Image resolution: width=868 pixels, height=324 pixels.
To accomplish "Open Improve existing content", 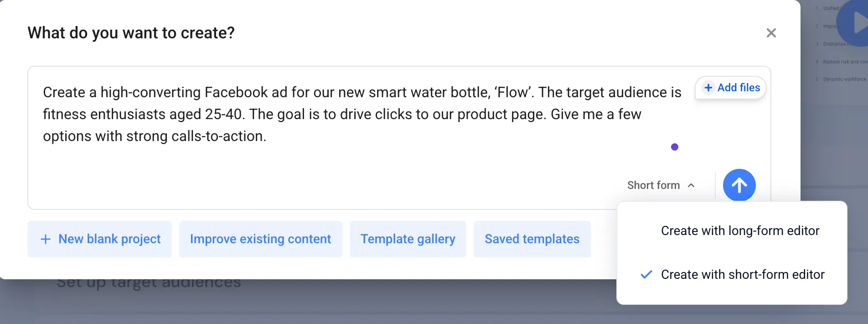I will point(260,239).
